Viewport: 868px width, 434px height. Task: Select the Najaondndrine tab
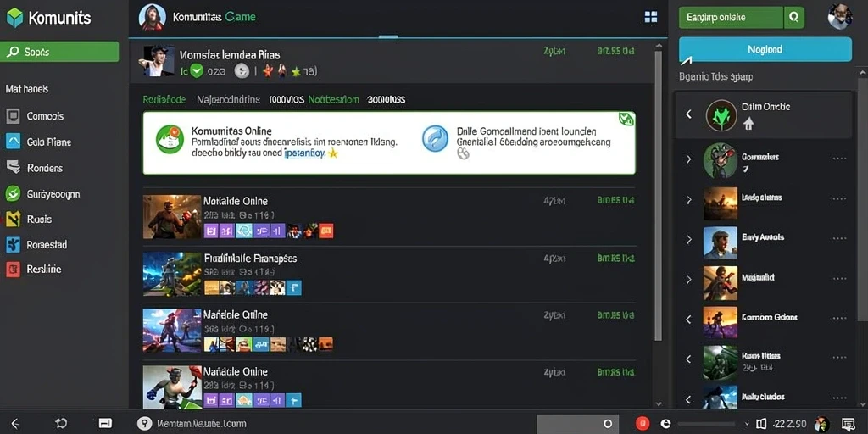(228, 100)
